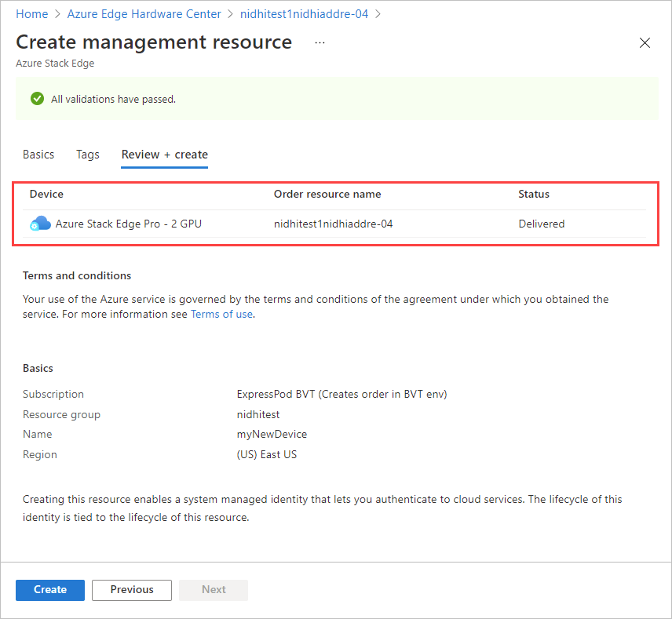Screen dimensions: 672x619
Task: Click the Create button
Action: pos(49,590)
